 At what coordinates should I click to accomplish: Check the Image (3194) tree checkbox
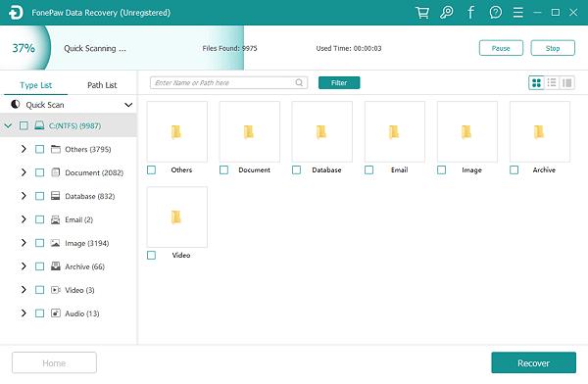[x=39, y=243]
